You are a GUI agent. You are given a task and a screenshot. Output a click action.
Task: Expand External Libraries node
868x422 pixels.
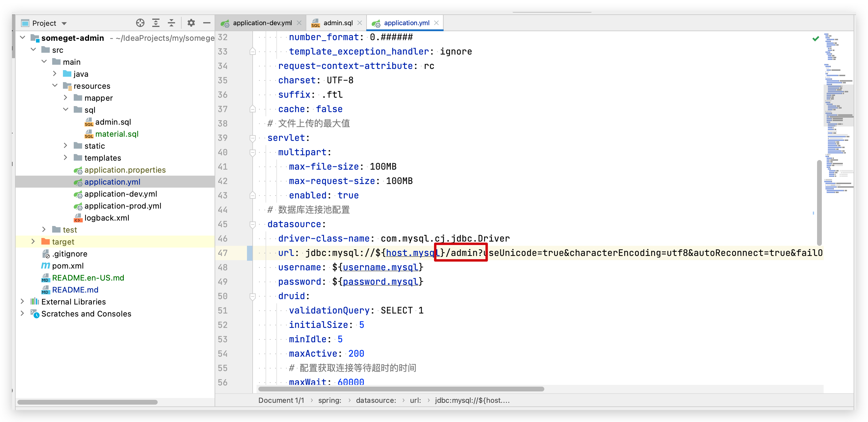22,301
